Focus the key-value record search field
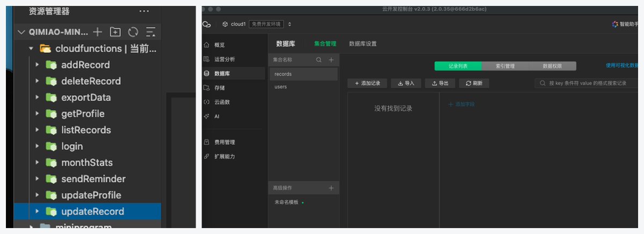644x234 pixels. click(x=587, y=83)
